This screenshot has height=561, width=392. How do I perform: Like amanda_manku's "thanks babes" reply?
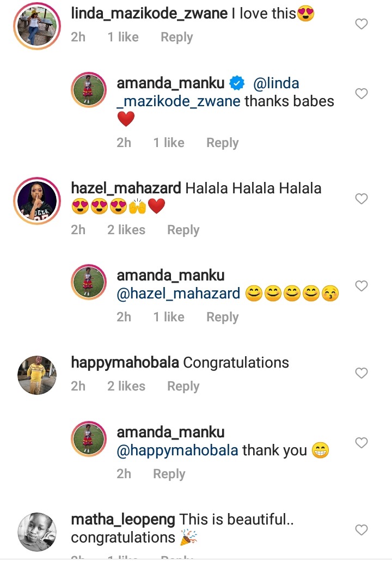pos(362,93)
